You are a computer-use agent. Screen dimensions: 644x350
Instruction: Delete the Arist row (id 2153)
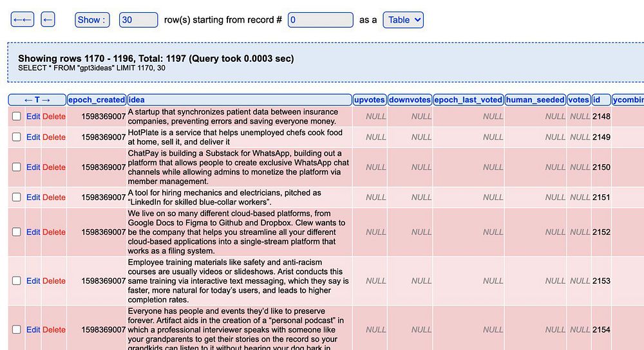pos(54,281)
